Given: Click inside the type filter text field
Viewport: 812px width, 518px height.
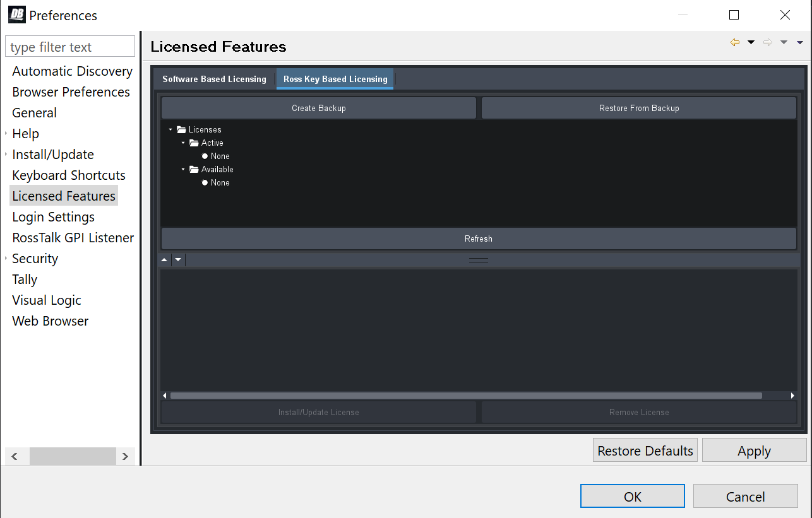Looking at the screenshot, I should click(x=69, y=46).
